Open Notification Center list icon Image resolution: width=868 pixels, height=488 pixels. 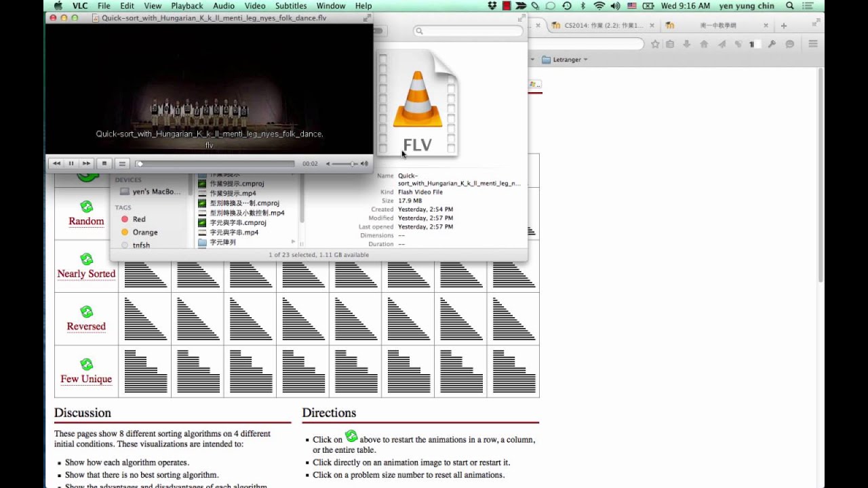click(809, 5)
